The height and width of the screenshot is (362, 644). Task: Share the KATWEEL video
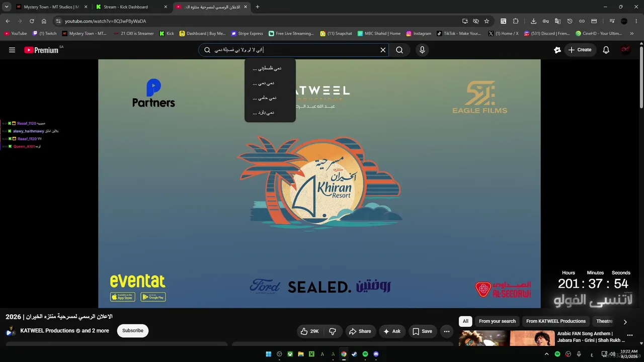(360, 331)
